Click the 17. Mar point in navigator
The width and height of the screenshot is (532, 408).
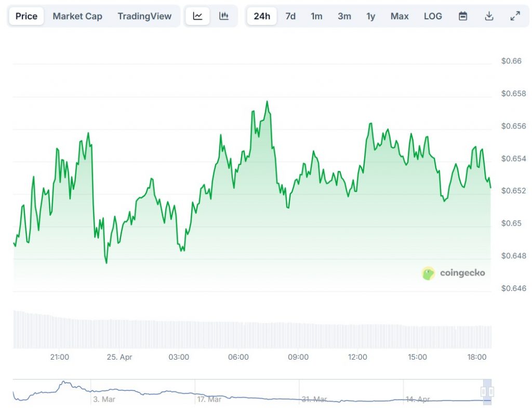208,399
